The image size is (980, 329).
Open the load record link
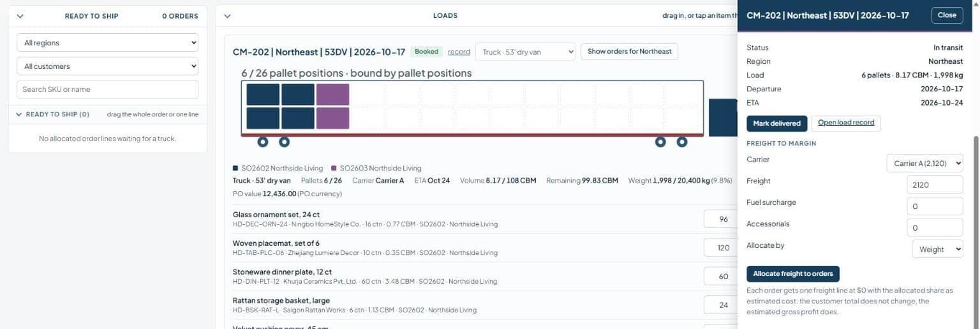pos(459,52)
